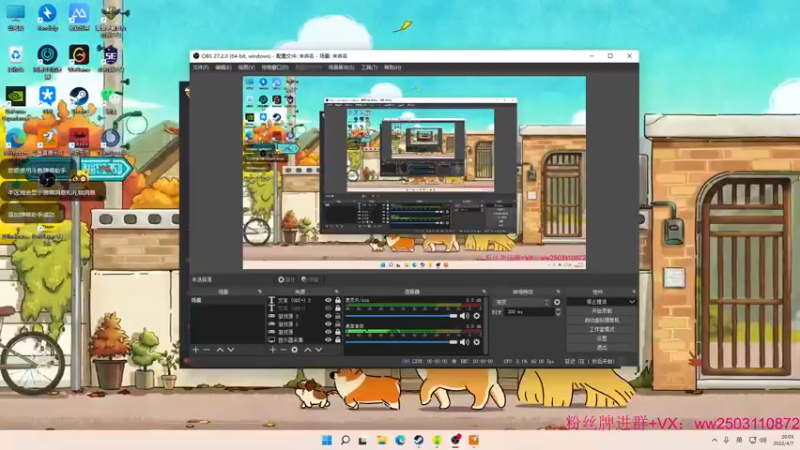Open the 场景集合(S) menu
800x450 pixels.
coord(341,67)
